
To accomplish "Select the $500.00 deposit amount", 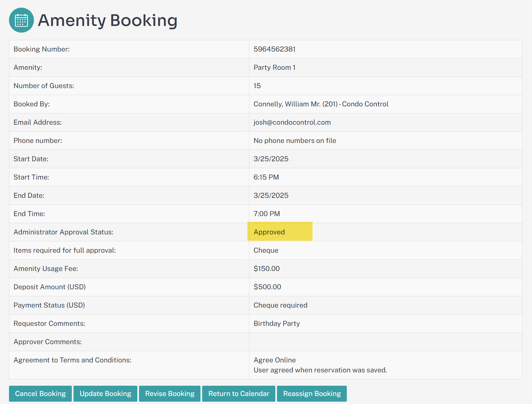I will pos(267,287).
